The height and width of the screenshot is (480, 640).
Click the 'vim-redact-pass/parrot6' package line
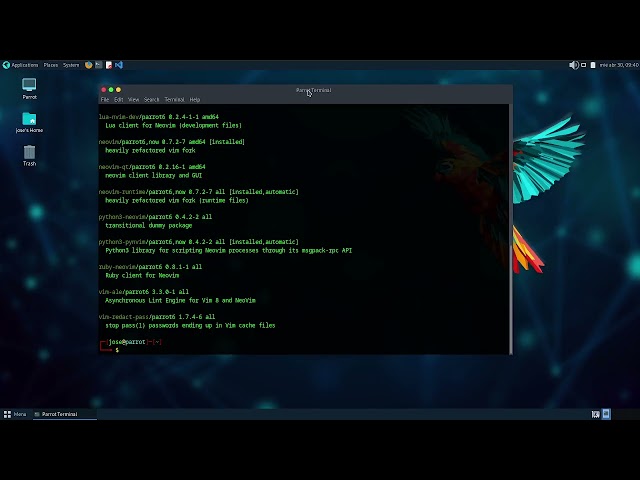tap(157, 317)
